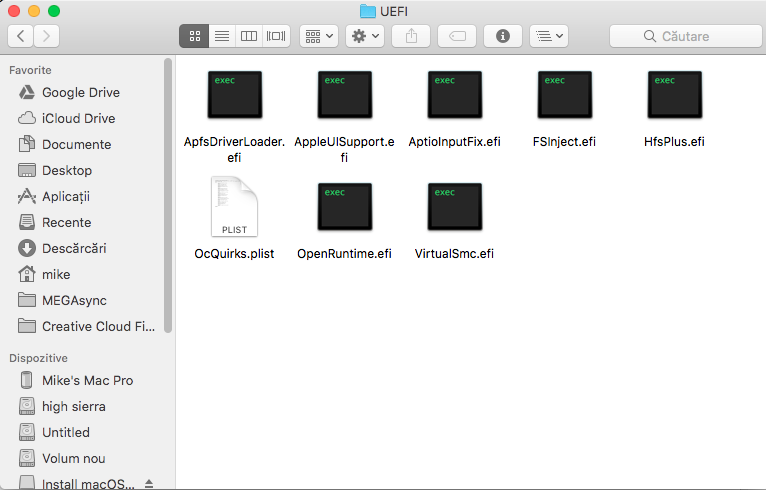Go back with the left arrow button
Image resolution: width=766 pixels, height=490 pixels.
(x=21, y=36)
